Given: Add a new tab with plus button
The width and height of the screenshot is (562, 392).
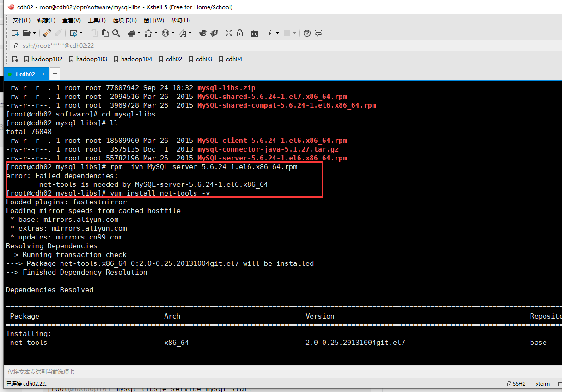Looking at the screenshot, I should click(x=55, y=73).
